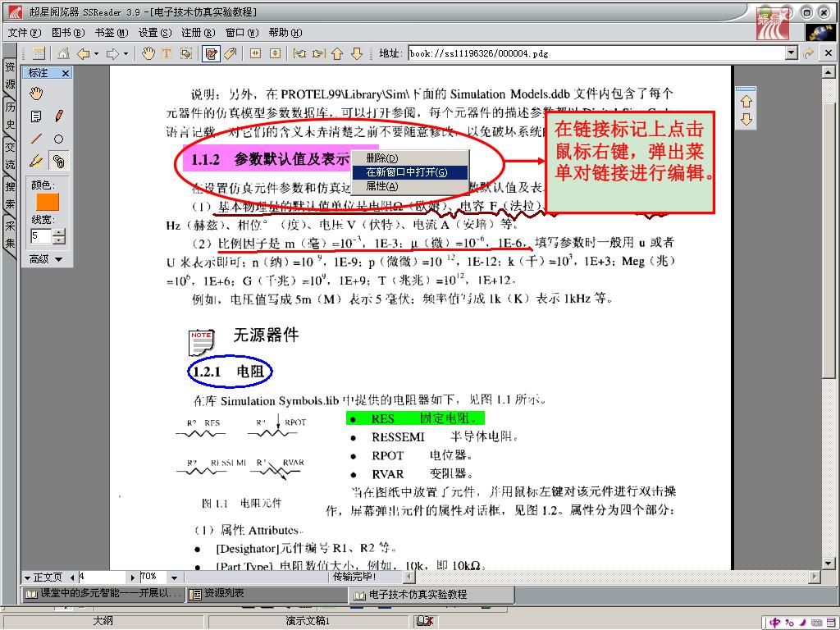Choose 删除(D) in the context menu
840x630 pixels.
tap(409, 158)
